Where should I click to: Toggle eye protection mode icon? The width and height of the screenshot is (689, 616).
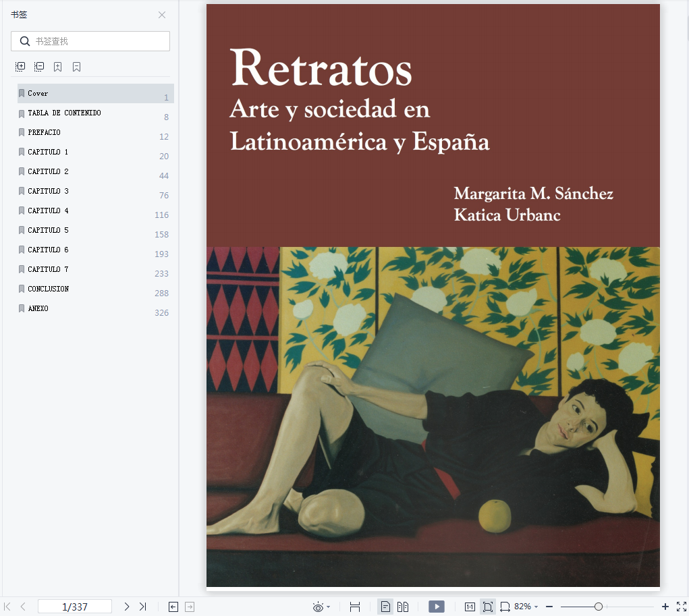[x=318, y=607]
